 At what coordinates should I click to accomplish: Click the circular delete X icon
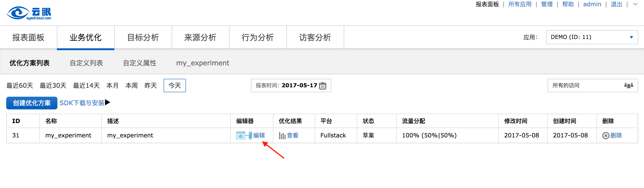(x=605, y=136)
